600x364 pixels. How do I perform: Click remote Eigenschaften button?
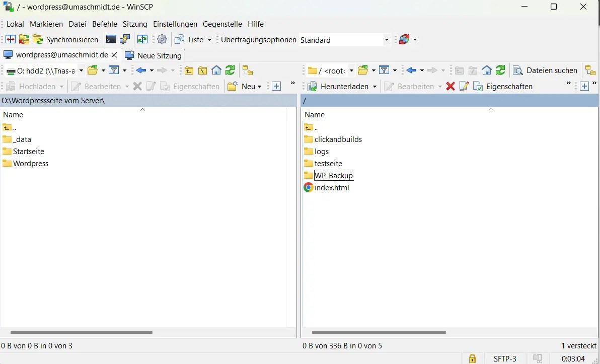pyautogui.click(x=503, y=87)
